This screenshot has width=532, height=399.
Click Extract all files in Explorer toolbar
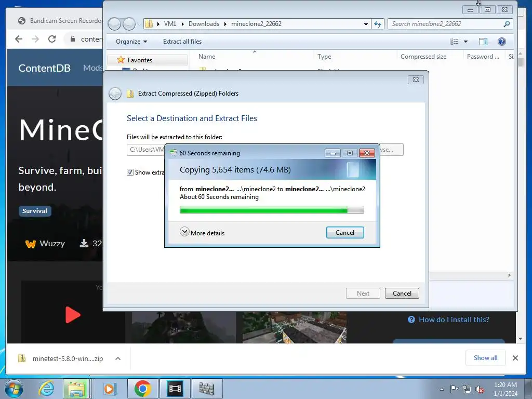pyautogui.click(x=182, y=42)
